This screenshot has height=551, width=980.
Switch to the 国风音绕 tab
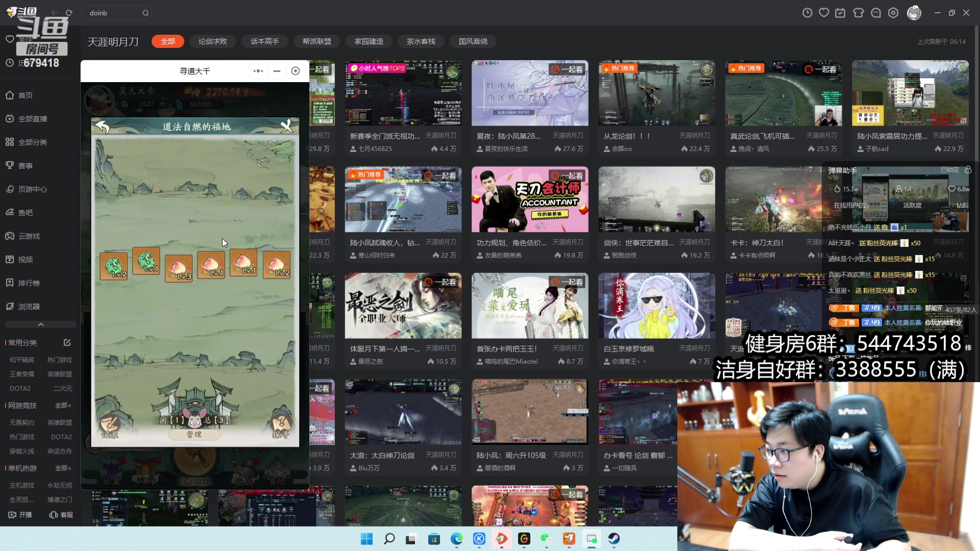click(473, 41)
